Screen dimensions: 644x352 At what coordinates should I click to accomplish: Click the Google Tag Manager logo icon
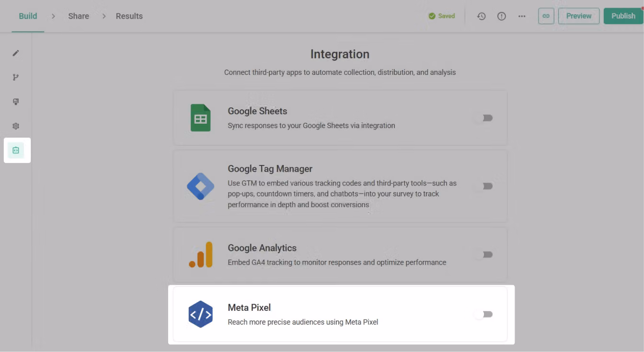pyautogui.click(x=200, y=186)
